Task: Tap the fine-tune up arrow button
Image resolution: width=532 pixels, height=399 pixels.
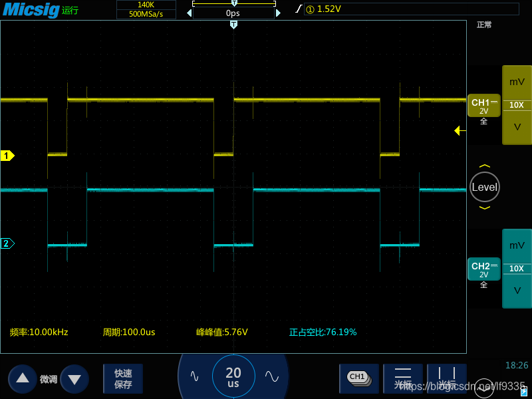Action: pyautogui.click(x=23, y=378)
